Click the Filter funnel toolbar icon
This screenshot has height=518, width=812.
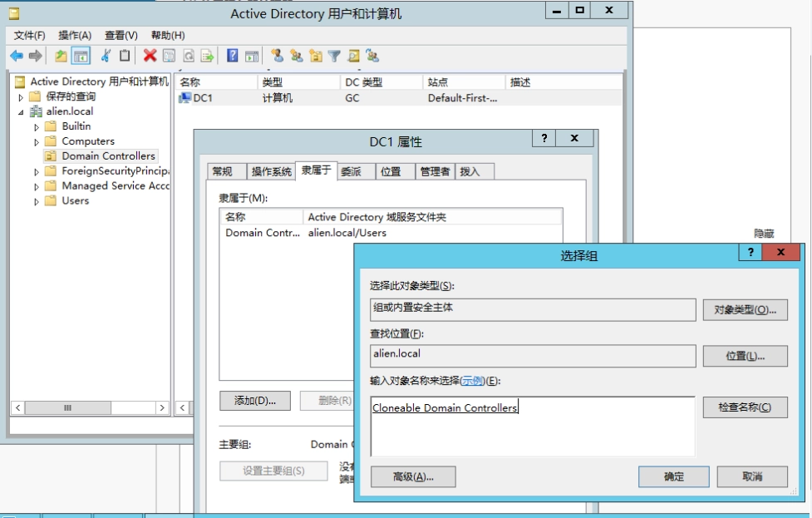[334, 56]
